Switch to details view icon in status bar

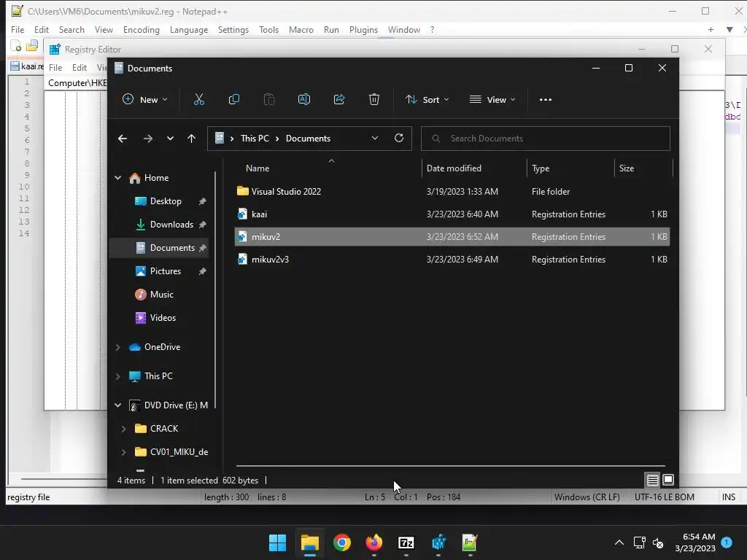653,480
